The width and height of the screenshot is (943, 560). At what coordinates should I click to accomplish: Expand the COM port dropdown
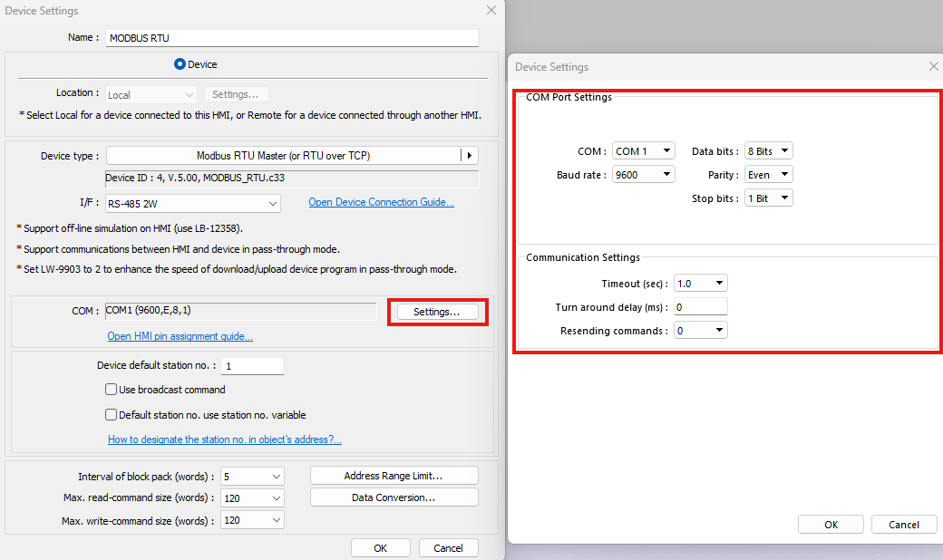click(x=643, y=151)
